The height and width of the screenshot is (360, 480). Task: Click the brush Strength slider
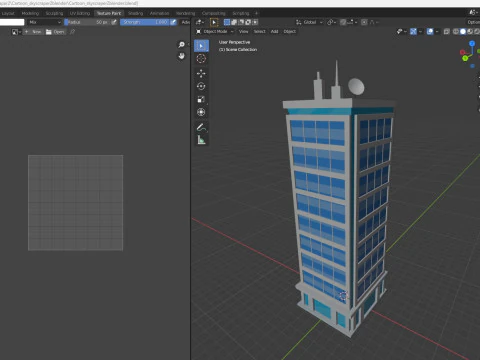145,22
